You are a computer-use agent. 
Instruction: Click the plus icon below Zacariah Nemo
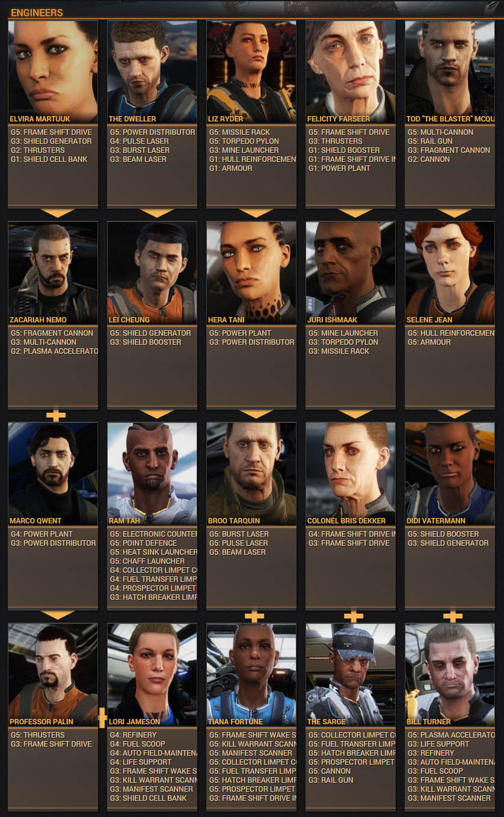point(55,415)
